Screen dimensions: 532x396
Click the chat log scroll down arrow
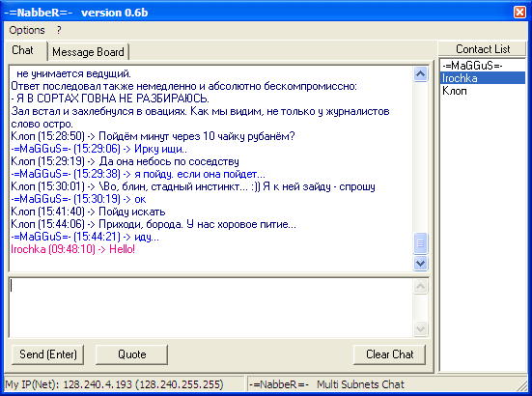[421, 263]
